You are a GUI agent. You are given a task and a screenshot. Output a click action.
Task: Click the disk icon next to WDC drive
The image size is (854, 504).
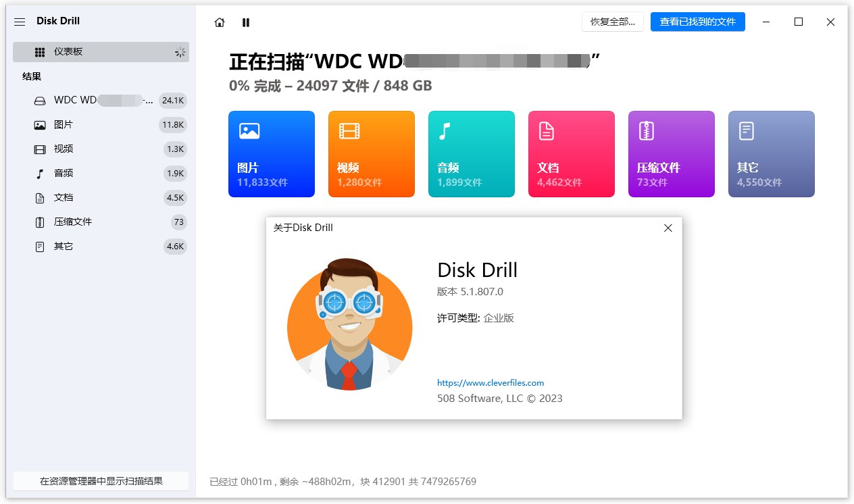(x=39, y=100)
